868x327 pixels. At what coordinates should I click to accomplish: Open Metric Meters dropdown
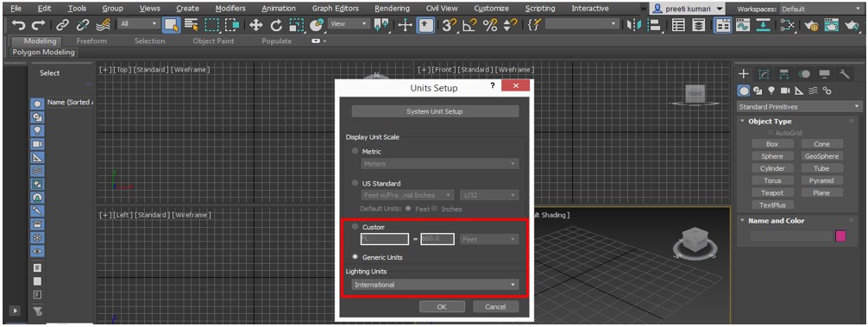[440, 164]
